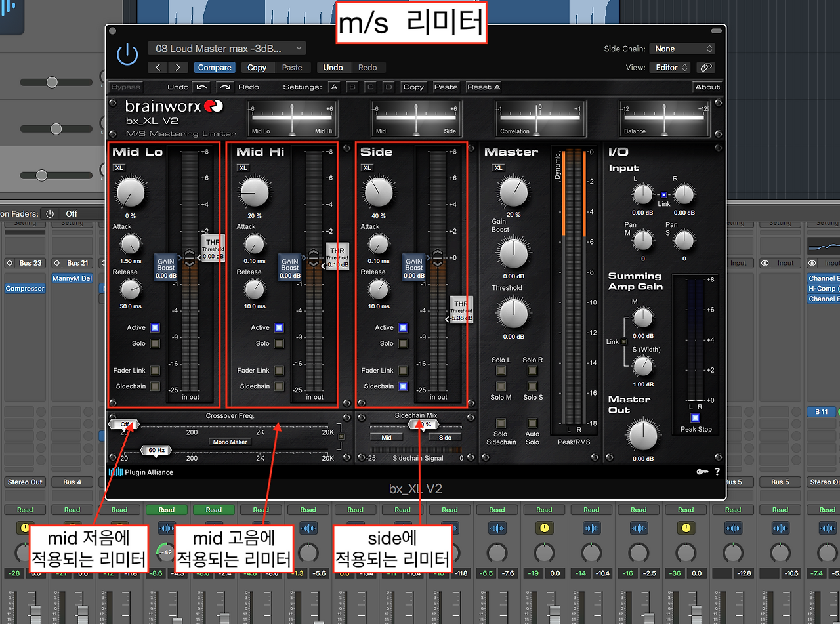Disable the Side Sidechain button

[403, 386]
